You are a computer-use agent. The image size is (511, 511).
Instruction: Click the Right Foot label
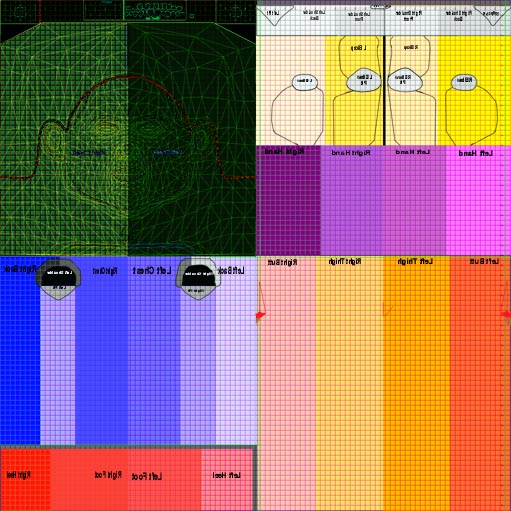click(108, 475)
